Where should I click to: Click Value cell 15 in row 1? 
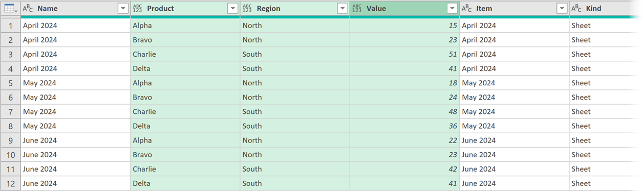(404, 26)
